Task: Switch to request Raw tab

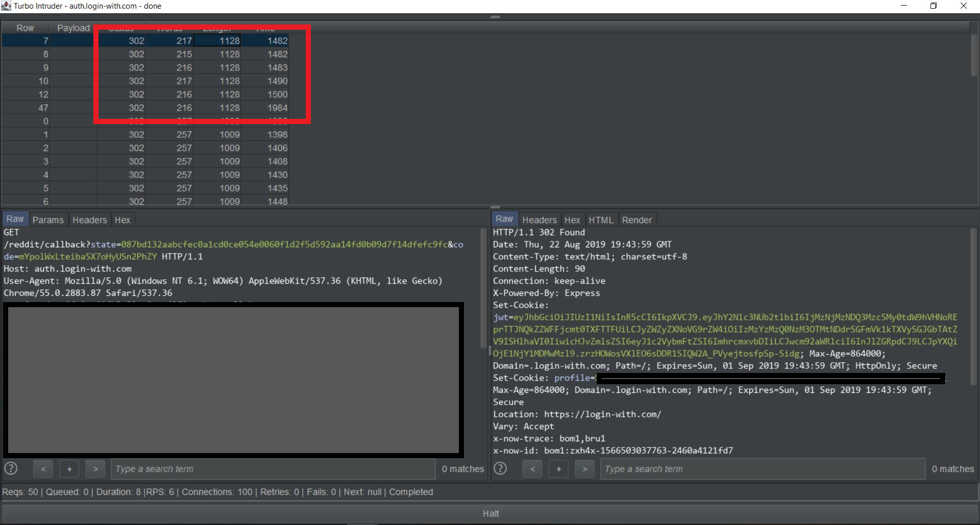Action: click(15, 219)
